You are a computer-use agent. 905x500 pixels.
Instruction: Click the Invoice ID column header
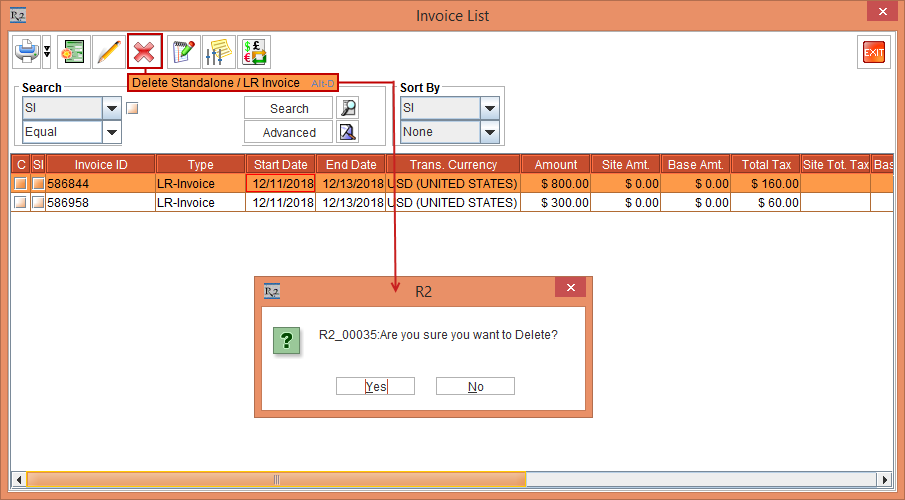pyautogui.click(x=101, y=164)
